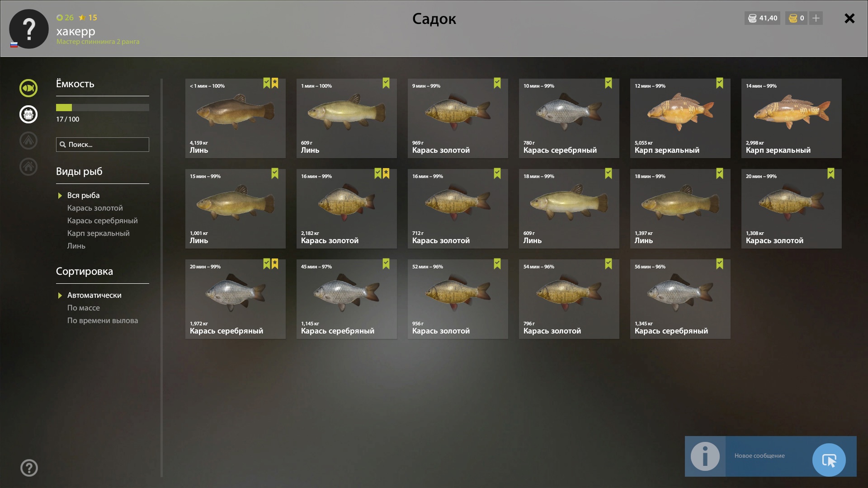Image resolution: width=868 pixels, height=488 pixels.
Task: Open help question mark at bottom left
Action: (x=29, y=468)
